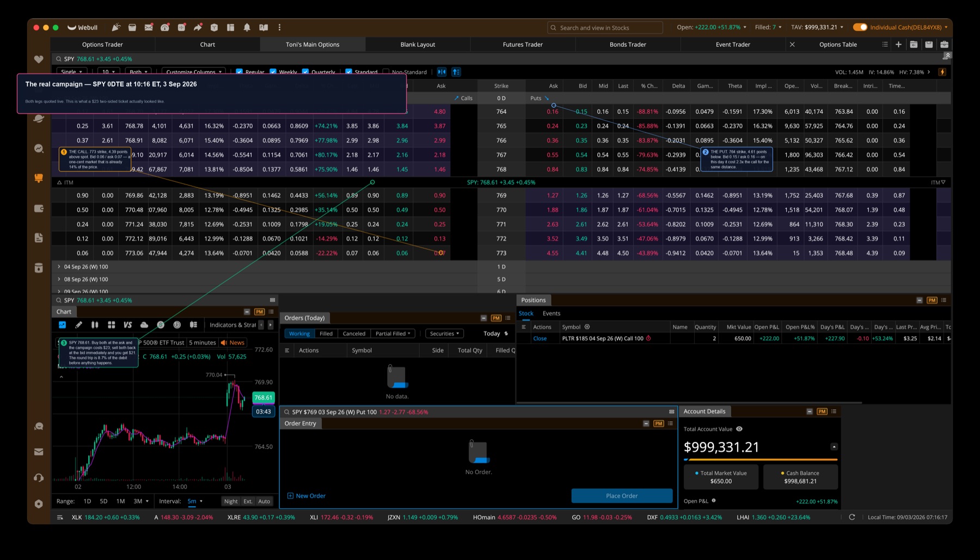Select Night session mode on chart

click(x=231, y=501)
